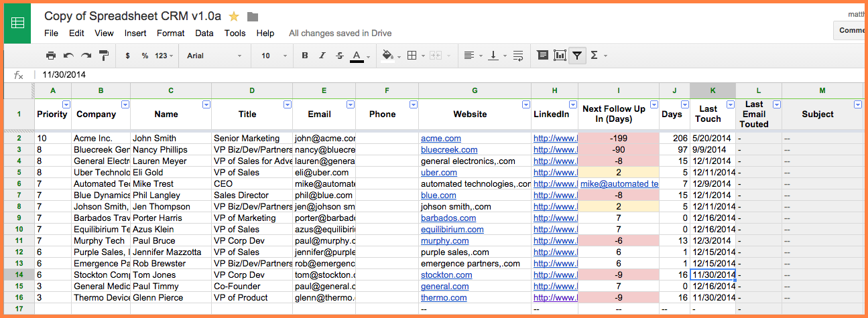Select column G header
This screenshot has height=318, width=868.
coord(475,90)
